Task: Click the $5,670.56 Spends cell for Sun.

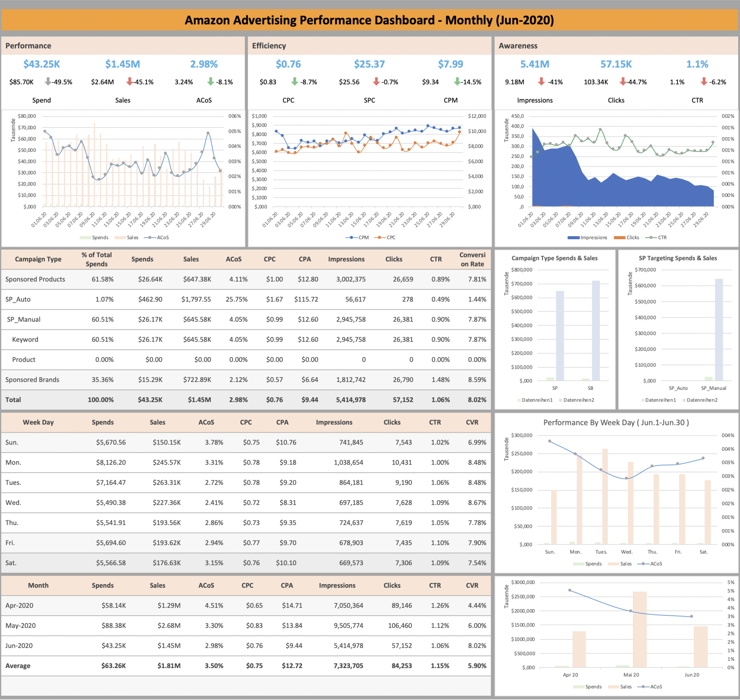Action: coord(111,442)
